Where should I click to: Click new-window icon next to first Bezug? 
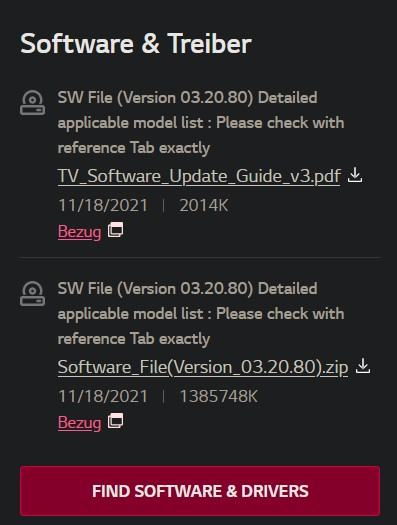(115, 230)
